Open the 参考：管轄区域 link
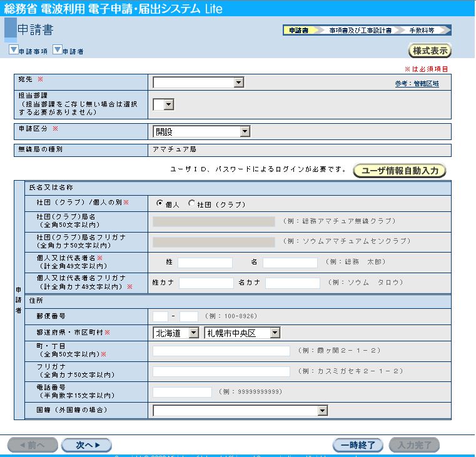 417,84
